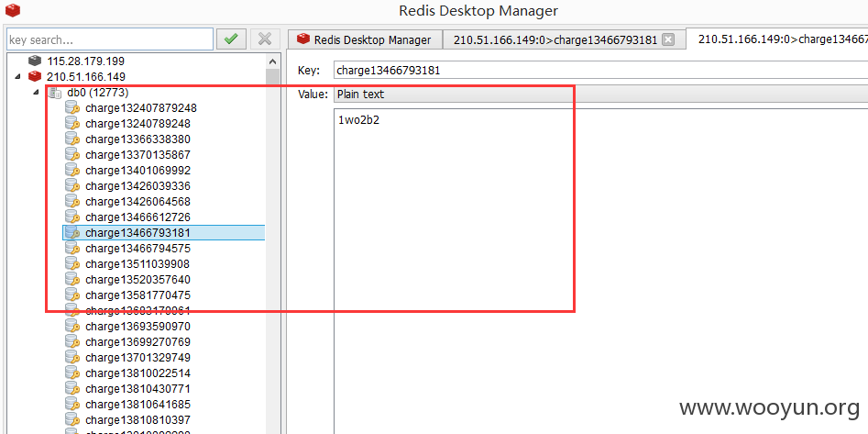Image resolution: width=868 pixels, height=434 pixels.
Task: Click key icon of charge13466612726
Action: coord(72,217)
